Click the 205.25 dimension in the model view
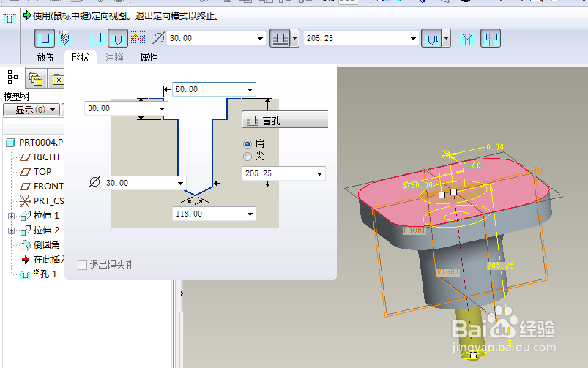The image size is (588, 368). pyautogui.click(x=500, y=266)
